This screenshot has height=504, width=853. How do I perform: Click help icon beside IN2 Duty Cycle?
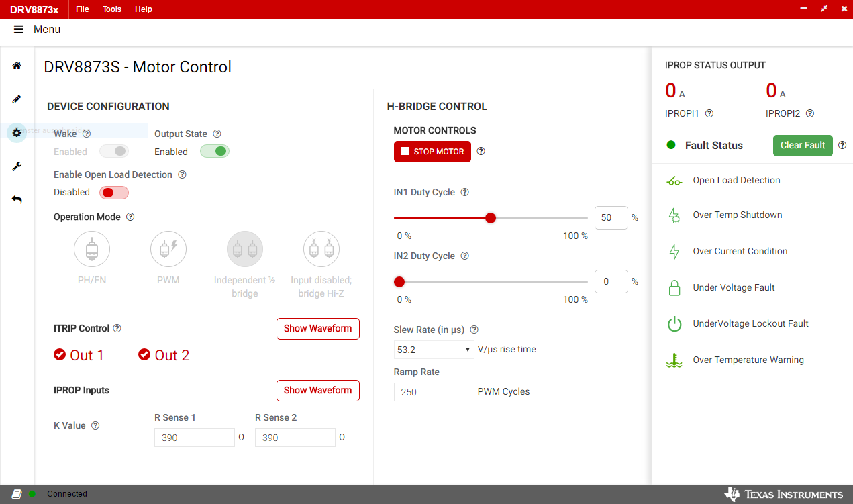[x=464, y=256]
